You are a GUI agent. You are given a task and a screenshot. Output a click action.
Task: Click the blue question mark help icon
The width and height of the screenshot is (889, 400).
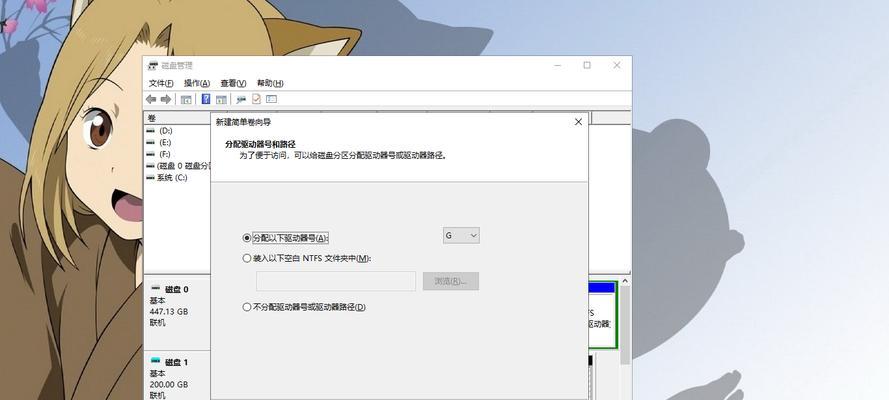click(206, 99)
